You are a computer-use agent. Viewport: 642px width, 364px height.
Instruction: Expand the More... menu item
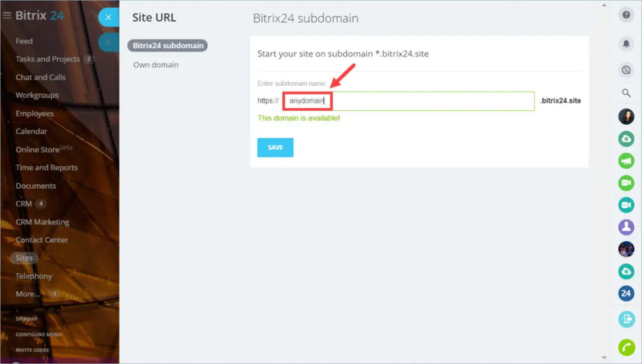28,294
